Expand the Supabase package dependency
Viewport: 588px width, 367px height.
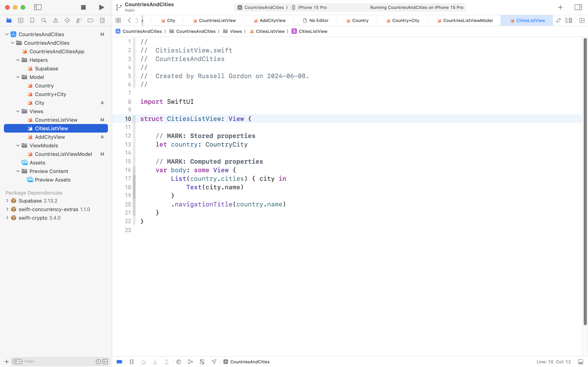[7, 201]
